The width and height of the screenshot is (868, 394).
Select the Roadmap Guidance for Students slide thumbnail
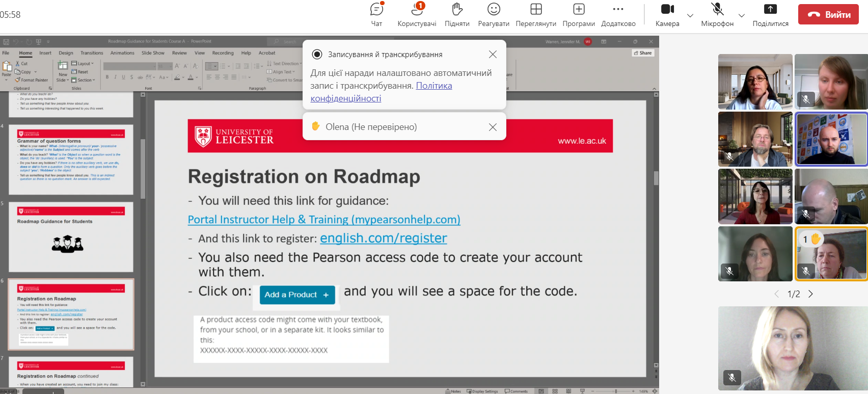(71, 237)
